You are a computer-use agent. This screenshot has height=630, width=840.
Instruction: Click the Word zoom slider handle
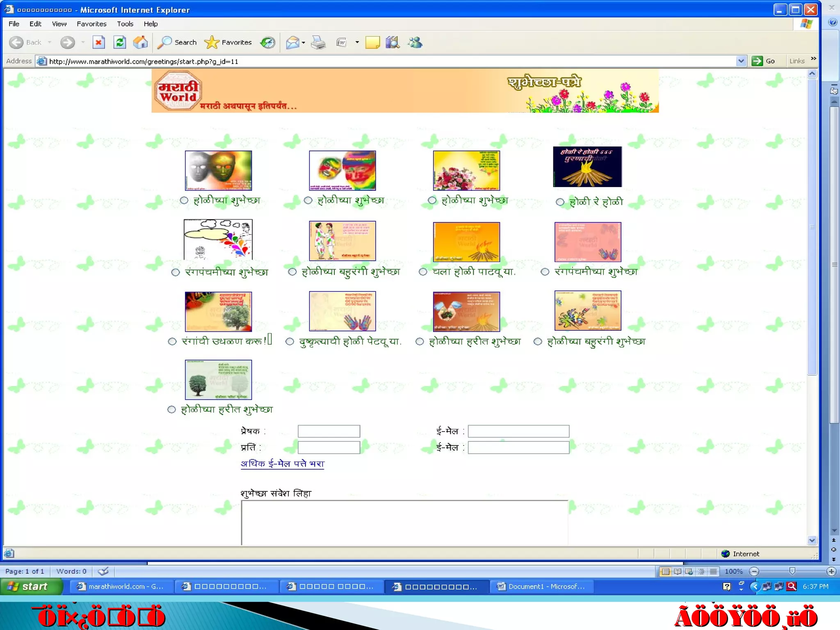click(x=792, y=571)
